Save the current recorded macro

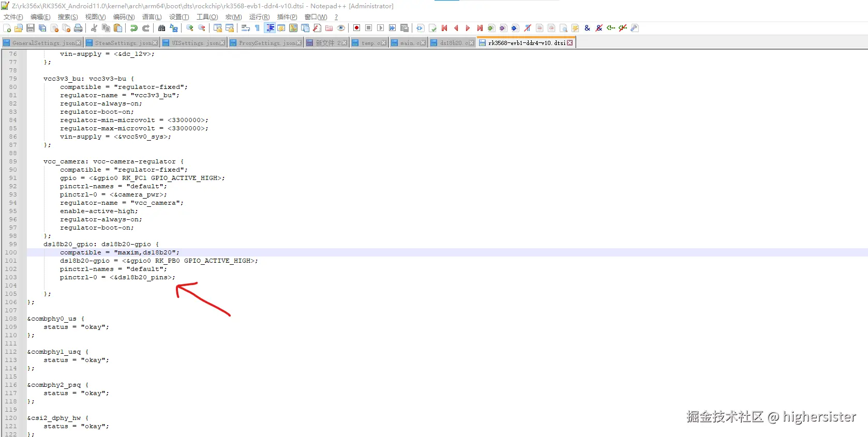pyautogui.click(x=404, y=28)
